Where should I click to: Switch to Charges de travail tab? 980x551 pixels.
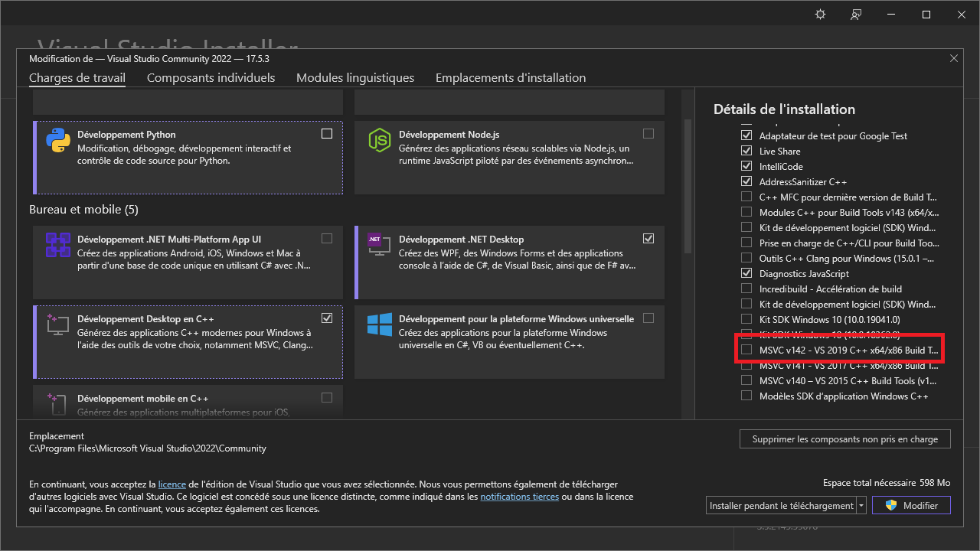(x=77, y=77)
